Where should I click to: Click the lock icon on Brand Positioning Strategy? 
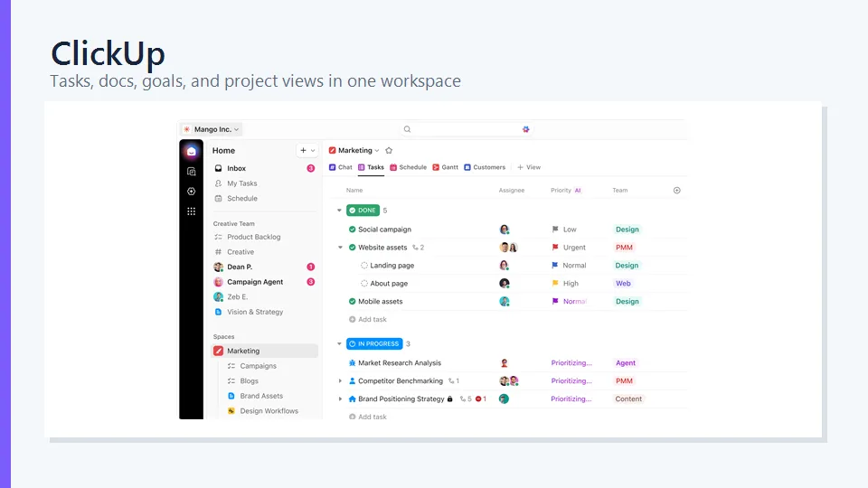(x=450, y=399)
